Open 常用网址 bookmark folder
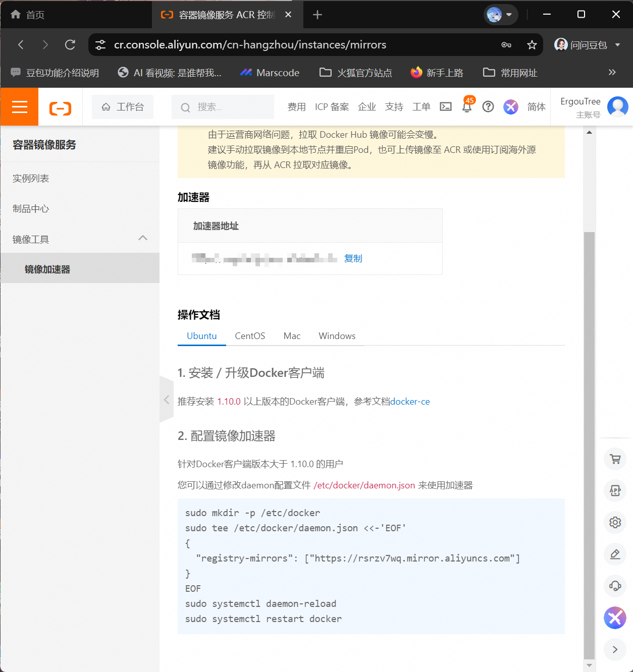 click(510, 73)
